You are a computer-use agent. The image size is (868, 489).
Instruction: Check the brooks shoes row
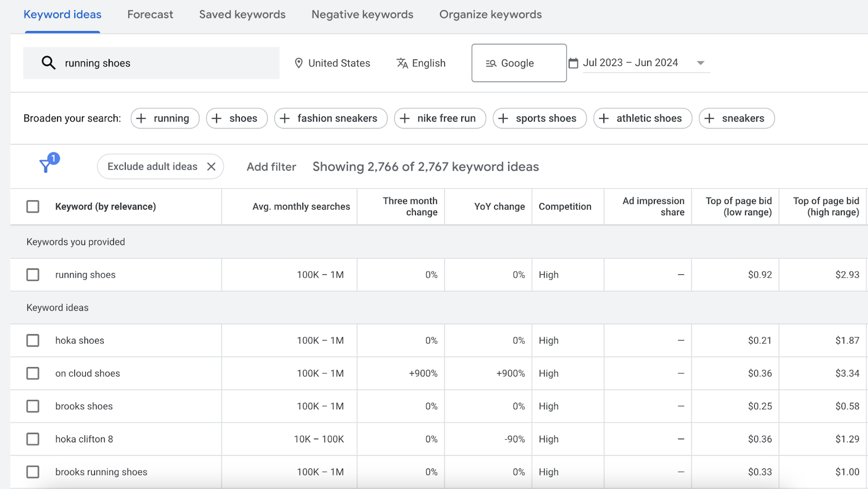pyautogui.click(x=33, y=406)
